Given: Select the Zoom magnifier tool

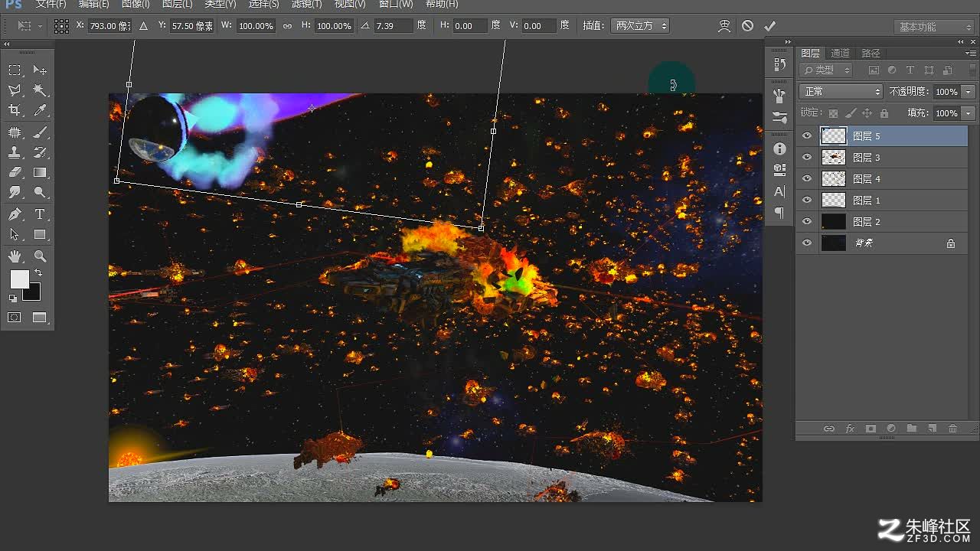Looking at the screenshot, I should [x=40, y=256].
